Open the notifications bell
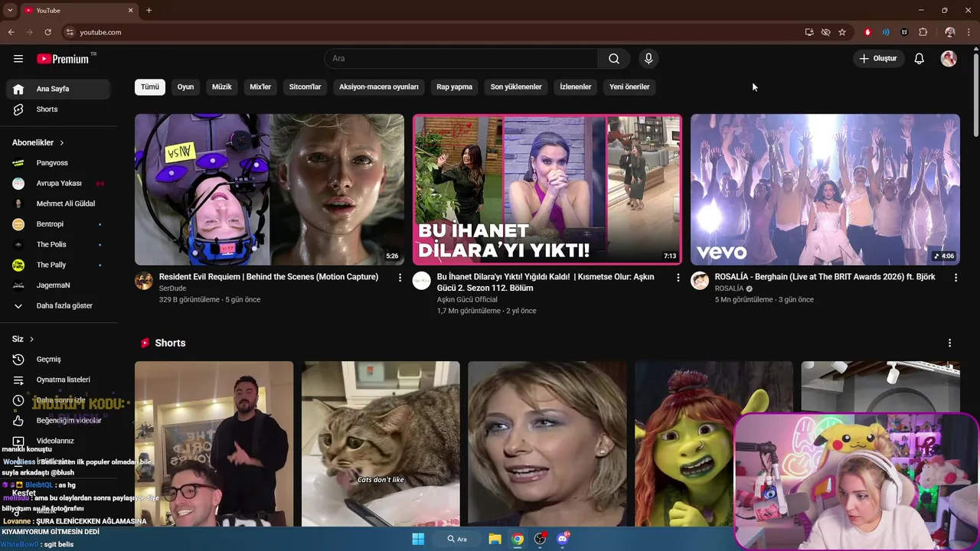 tap(920, 59)
